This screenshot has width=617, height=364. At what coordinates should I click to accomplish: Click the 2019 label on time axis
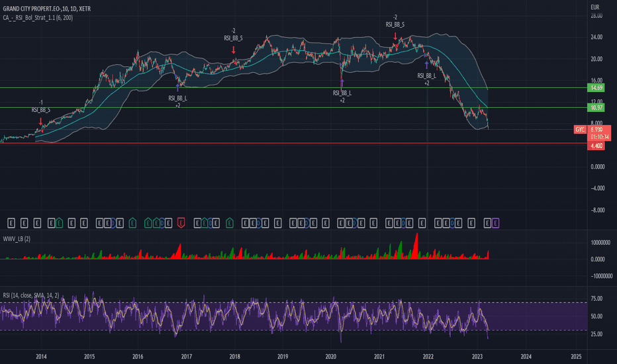pos(283,357)
